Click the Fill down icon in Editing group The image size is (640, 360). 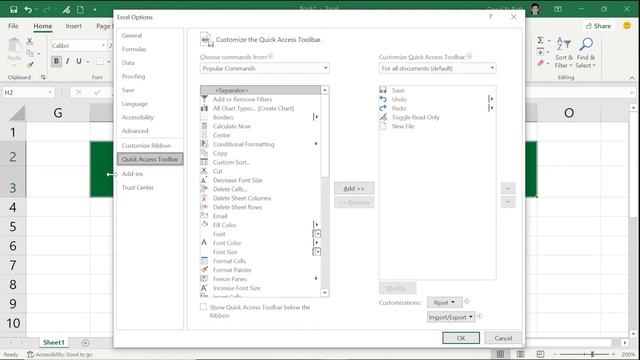tap(540, 52)
